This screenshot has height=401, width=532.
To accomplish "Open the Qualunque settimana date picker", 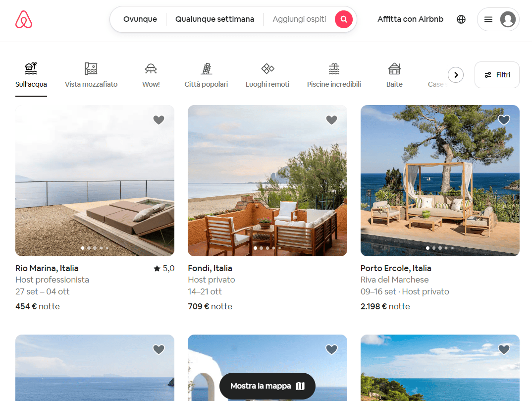I will [x=215, y=19].
